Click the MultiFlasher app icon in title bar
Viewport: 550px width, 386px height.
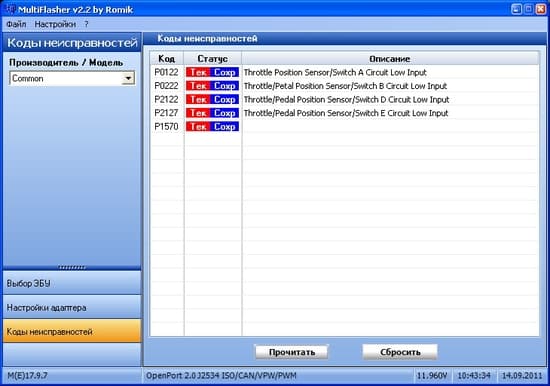(11, 8)
